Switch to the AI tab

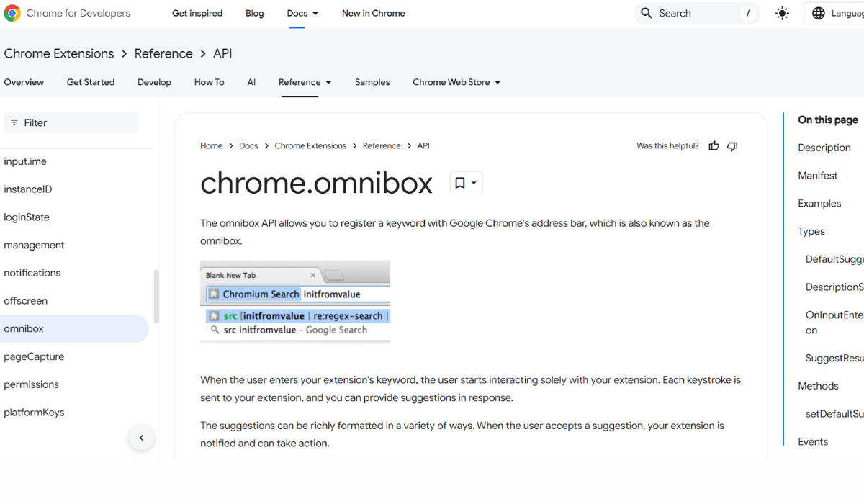(x=251, y=82)
